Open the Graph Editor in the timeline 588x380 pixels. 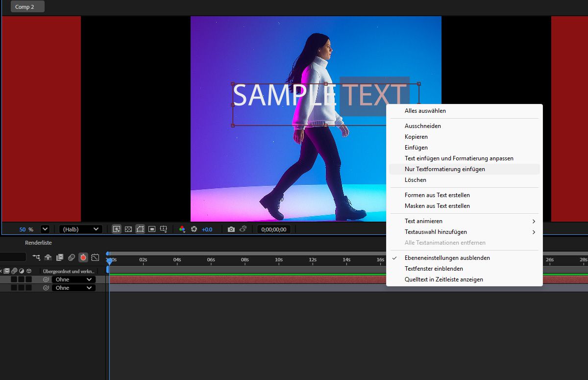tap(95, 257)
